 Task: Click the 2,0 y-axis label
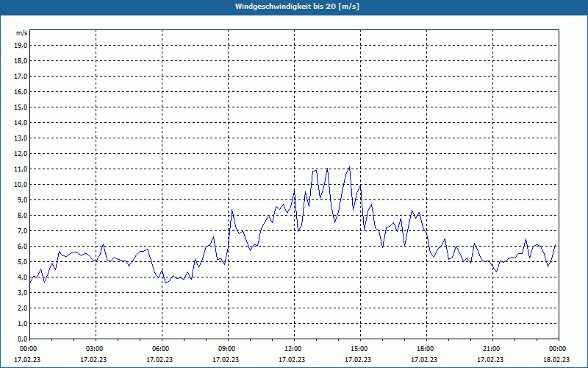(23, 308)
